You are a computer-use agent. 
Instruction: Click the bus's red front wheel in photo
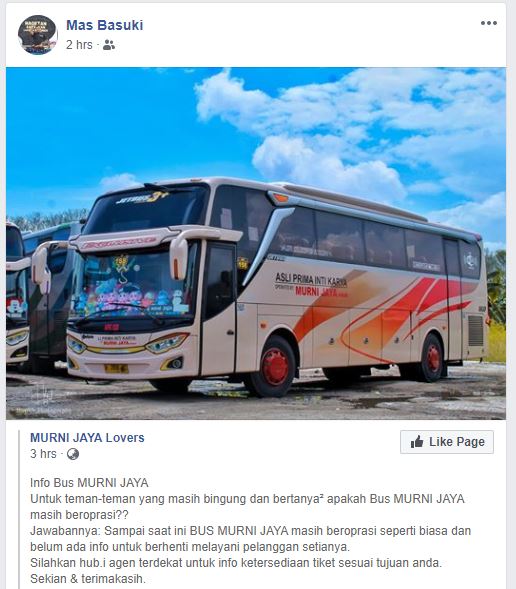(274, 367)
